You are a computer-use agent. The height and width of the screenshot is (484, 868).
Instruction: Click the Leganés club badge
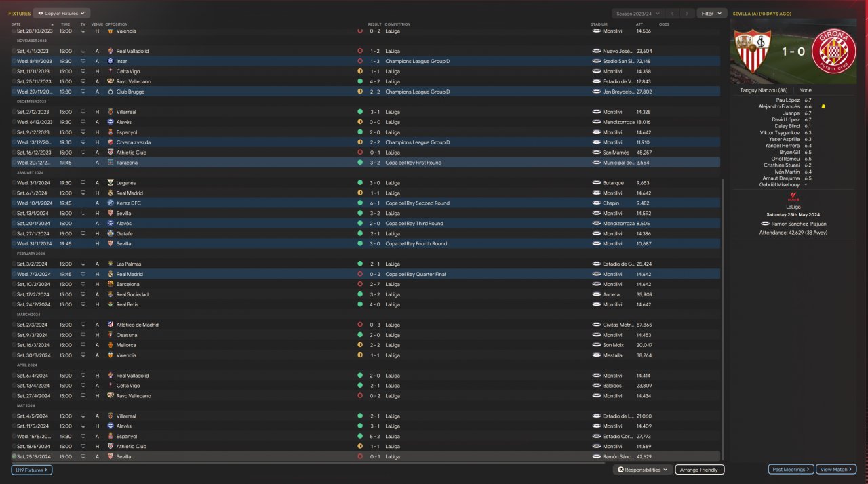(111, 183)
